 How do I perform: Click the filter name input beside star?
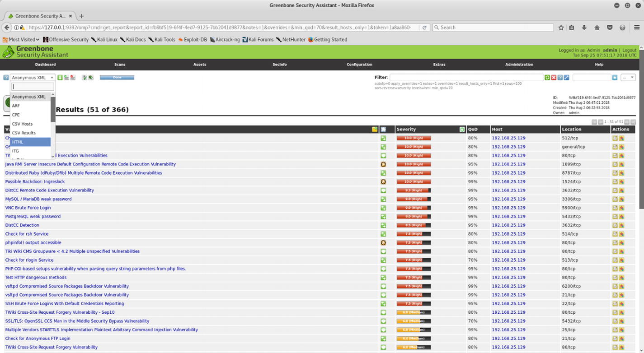(x=592, y=78)
